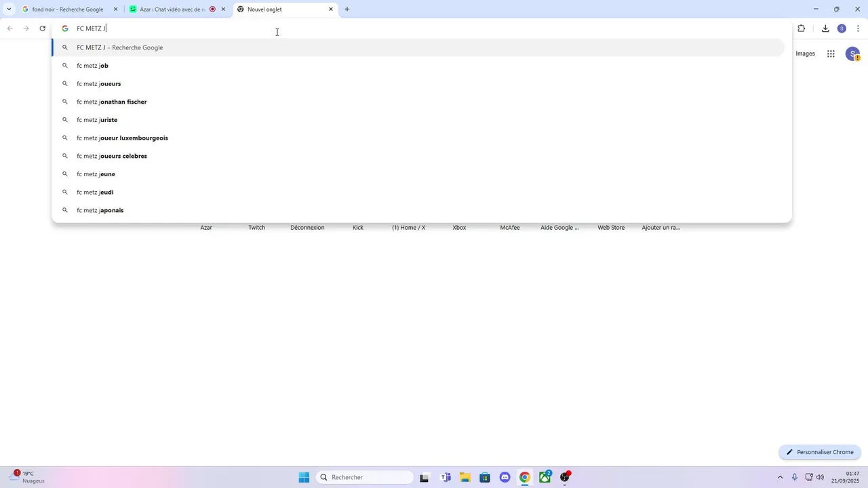Click the 'Personnaliser Chrome' button
This screenshot has height=488, width=868.
pyautogui.click(x=820, y=452)
